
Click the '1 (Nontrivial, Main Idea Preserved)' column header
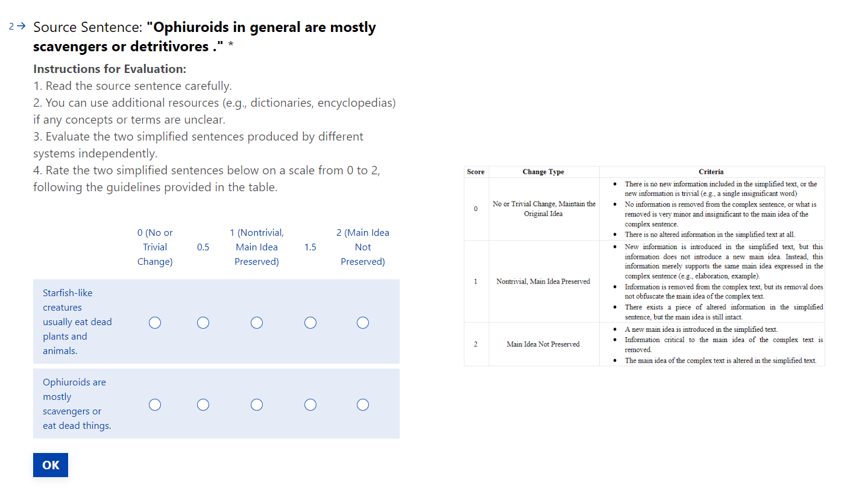257,247
